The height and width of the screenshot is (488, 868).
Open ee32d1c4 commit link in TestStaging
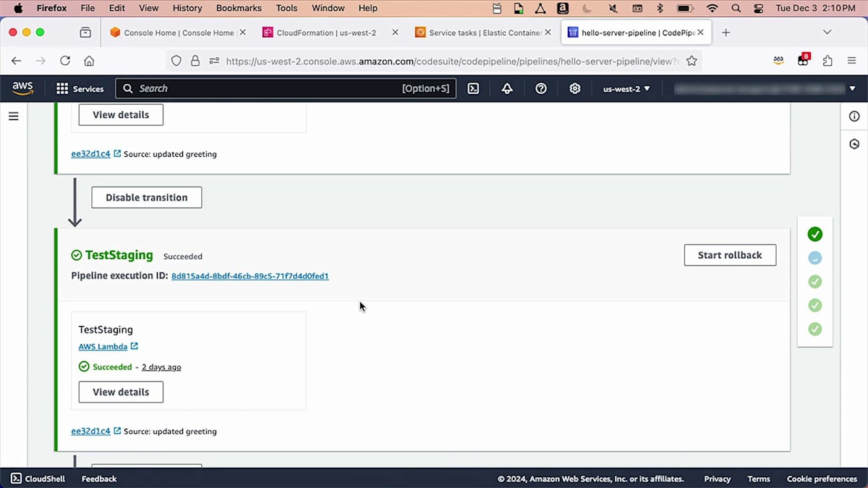click(x=90, y=431)
